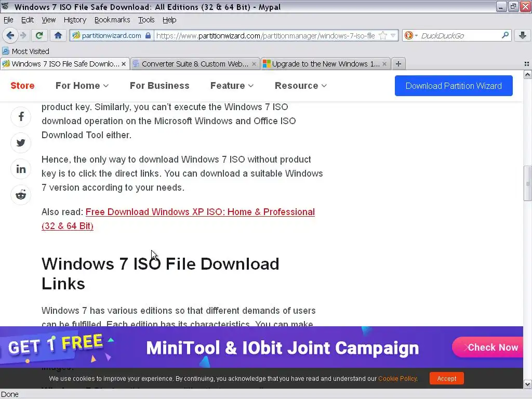Open the History menu
The height and width of the screenshot is (399, 532).
(x=75, y=20)
